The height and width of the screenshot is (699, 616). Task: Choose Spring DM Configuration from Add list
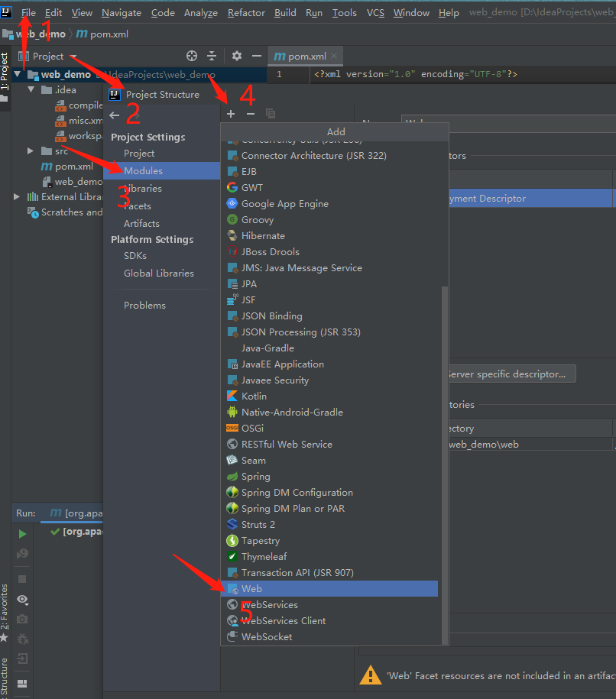(x=330, y=493)
